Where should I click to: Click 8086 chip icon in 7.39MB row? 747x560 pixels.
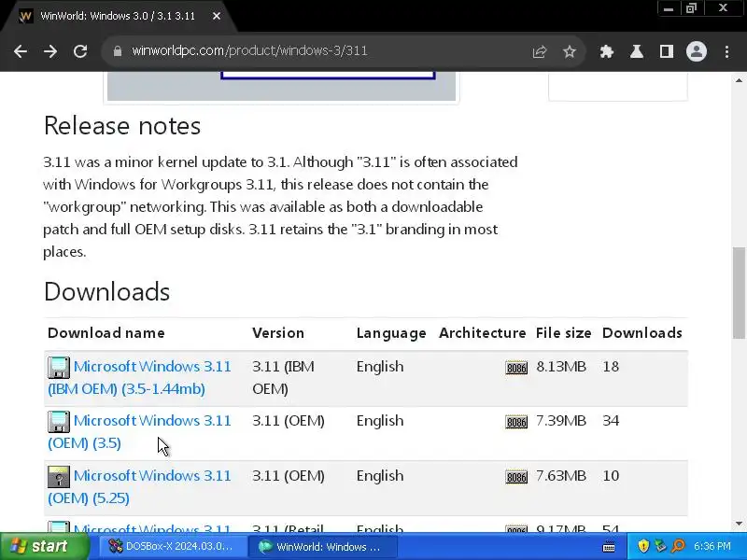(x=516, y=422)
